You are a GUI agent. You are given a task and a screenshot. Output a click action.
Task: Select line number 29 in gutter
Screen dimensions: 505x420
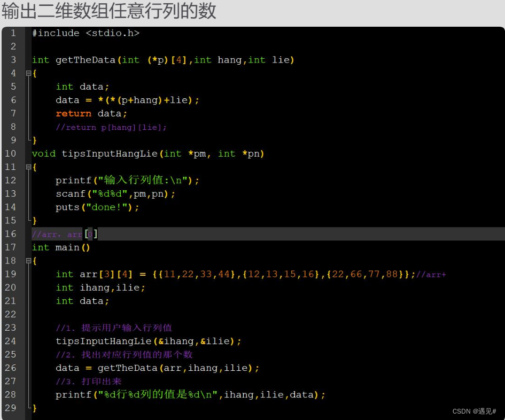pyautogui.click(x=10, y=408)
